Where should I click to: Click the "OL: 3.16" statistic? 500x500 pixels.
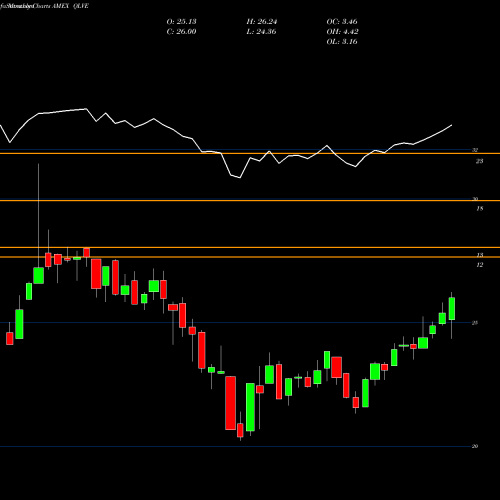click(342, 42)
